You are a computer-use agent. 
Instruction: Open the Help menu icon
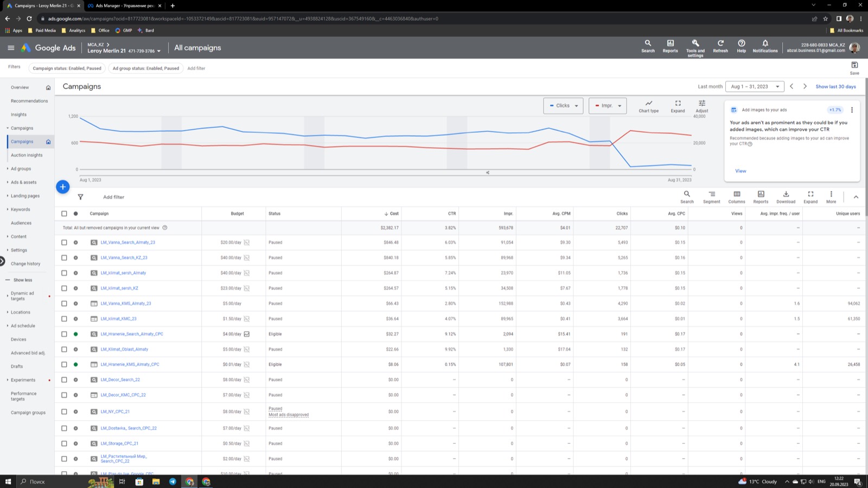741,46
